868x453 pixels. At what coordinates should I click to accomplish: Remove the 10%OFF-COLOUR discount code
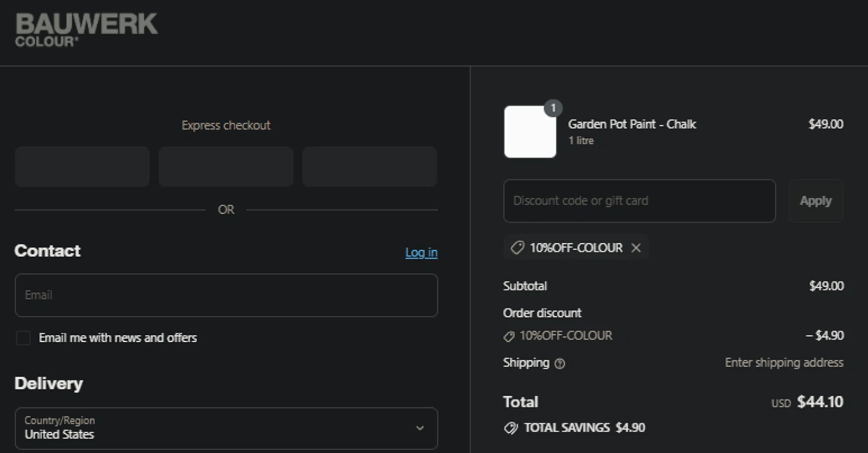pos(636,248)
